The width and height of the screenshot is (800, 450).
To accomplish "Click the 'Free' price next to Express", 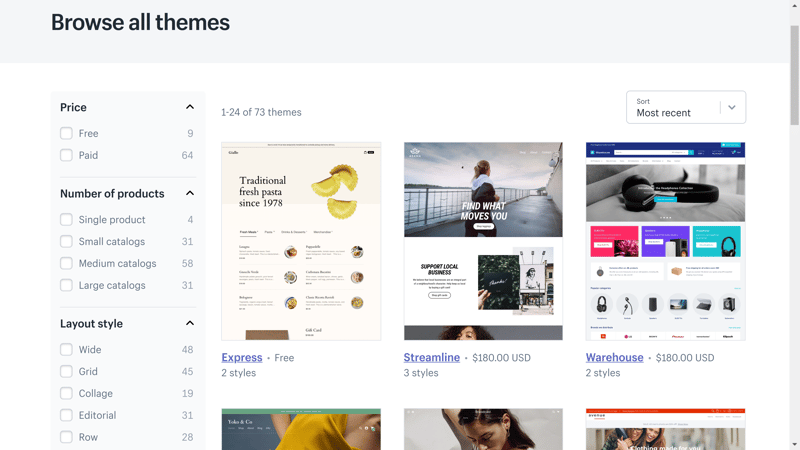I will click(x=284, y=358).
